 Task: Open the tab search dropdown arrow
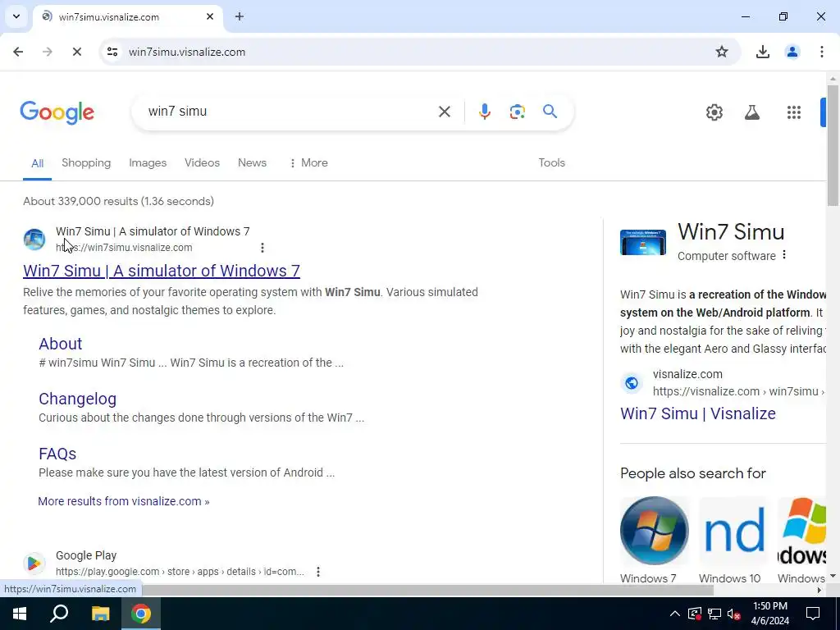pyautogui.click(x=16, y=16)
